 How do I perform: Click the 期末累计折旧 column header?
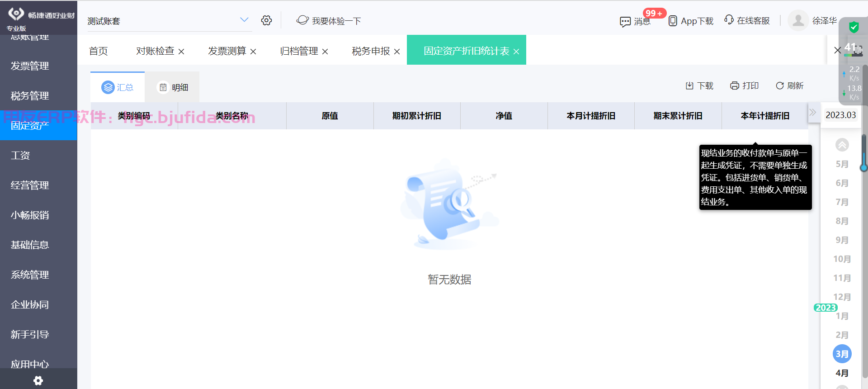[x=678, y=116]
